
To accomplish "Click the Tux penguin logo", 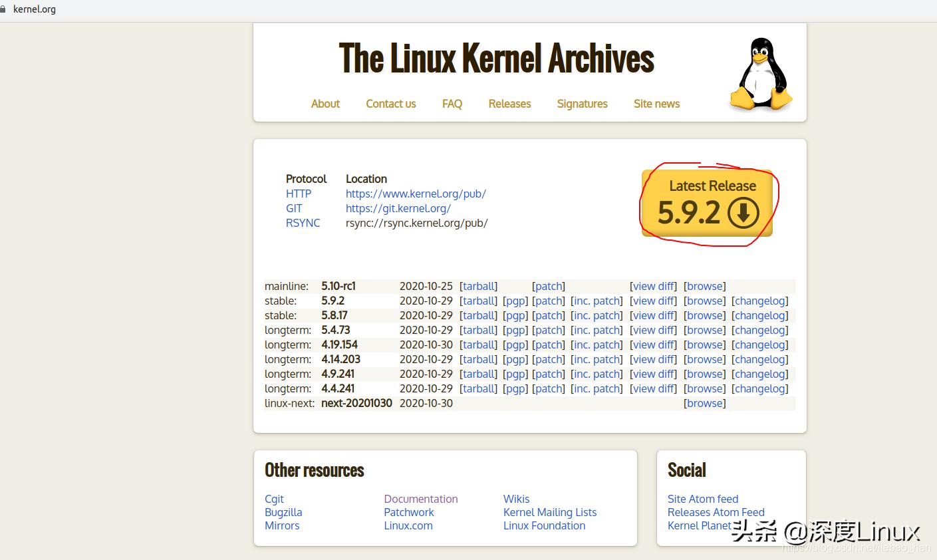I will pos(761,73).
